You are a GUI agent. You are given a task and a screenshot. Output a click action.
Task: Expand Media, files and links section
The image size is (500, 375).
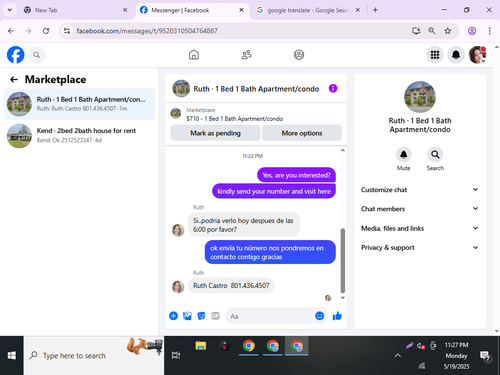[x=420, y=228]
